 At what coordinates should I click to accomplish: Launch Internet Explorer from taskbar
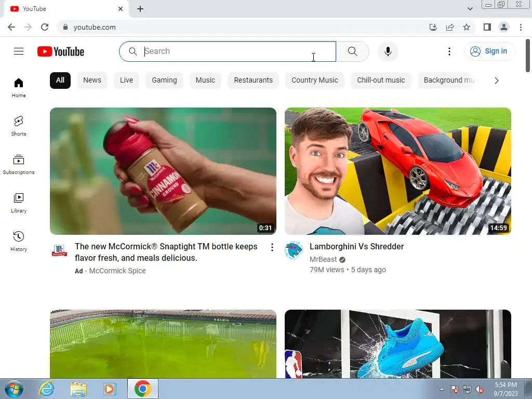tap(46, 389)
